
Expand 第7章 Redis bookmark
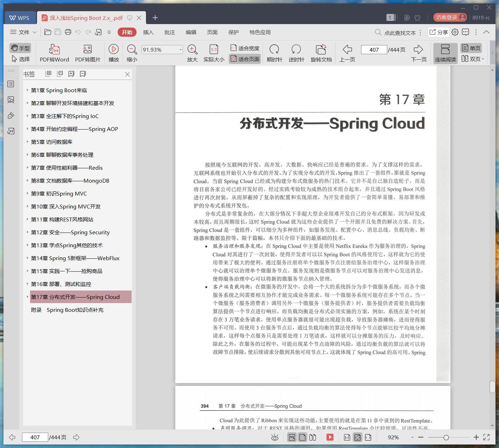27,168
